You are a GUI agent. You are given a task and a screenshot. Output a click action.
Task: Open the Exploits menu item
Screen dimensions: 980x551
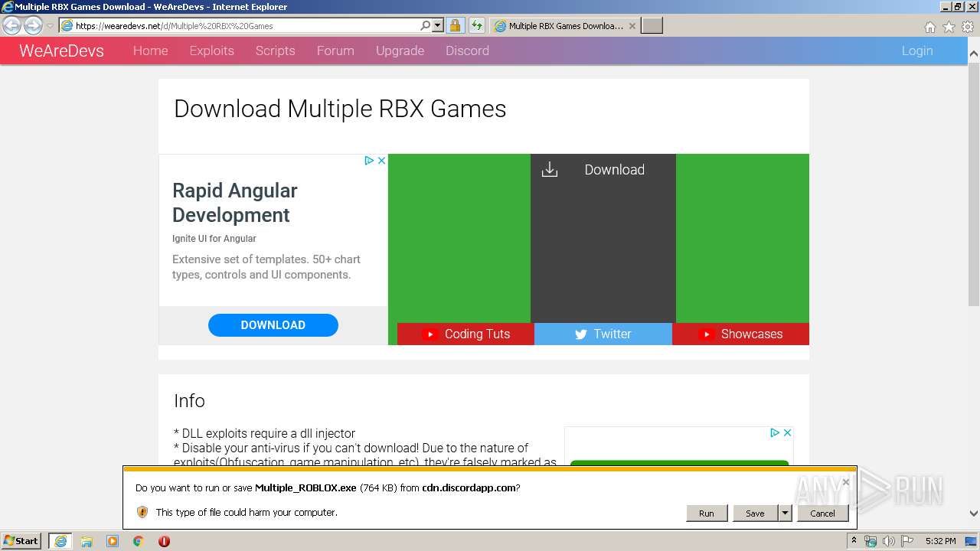[211, 51]
